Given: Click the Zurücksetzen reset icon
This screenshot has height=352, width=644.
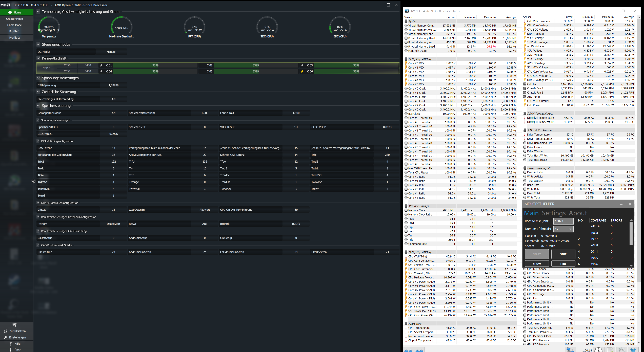Looking at the screenshot, I should [x=6, y=331].
